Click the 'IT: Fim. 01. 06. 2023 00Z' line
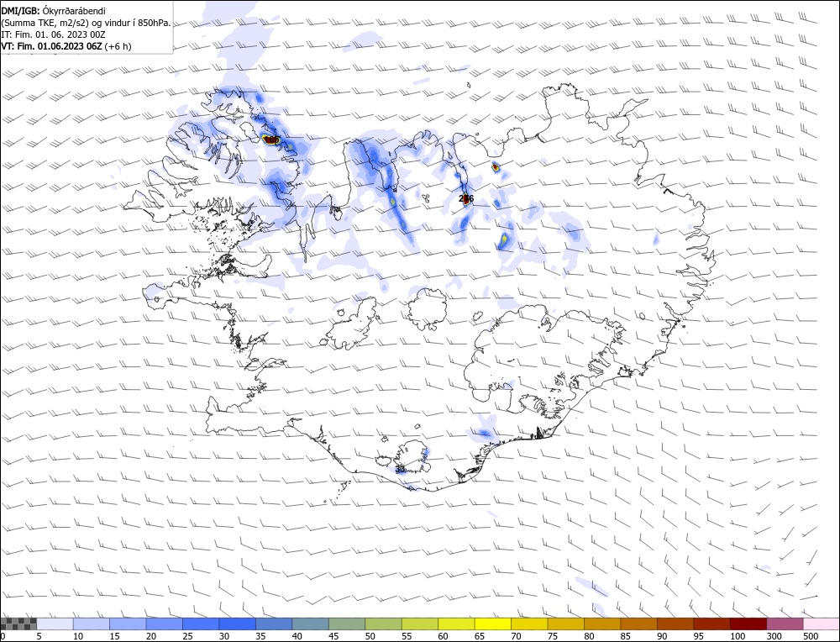This screenshot has width=840, height=642. 53,34
